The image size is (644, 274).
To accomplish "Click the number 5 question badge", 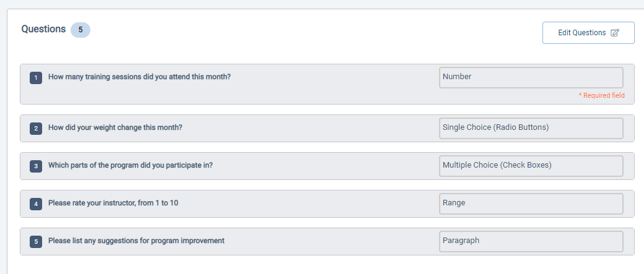I will pos(36,241).
